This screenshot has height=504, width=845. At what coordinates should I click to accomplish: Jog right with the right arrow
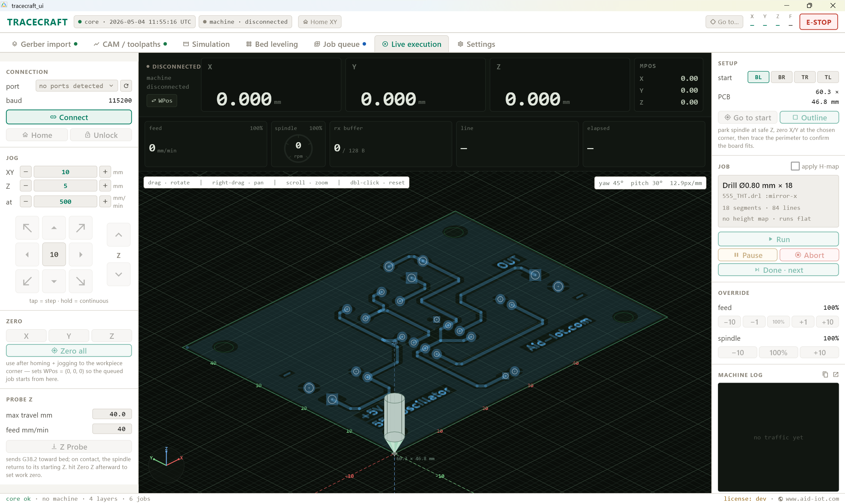(x=81, y=254)
